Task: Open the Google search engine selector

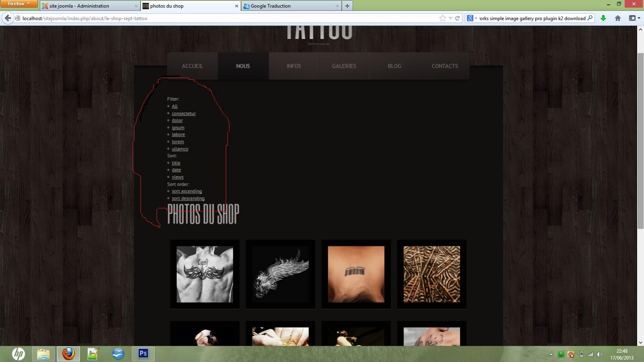Action: [472, 18]
